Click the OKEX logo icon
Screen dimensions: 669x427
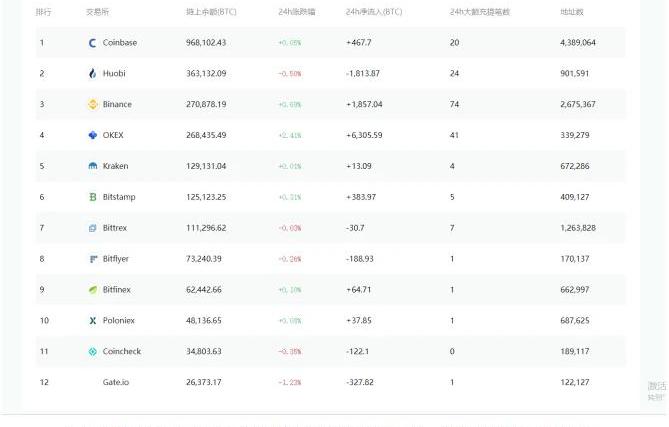(x=93, y=135)
